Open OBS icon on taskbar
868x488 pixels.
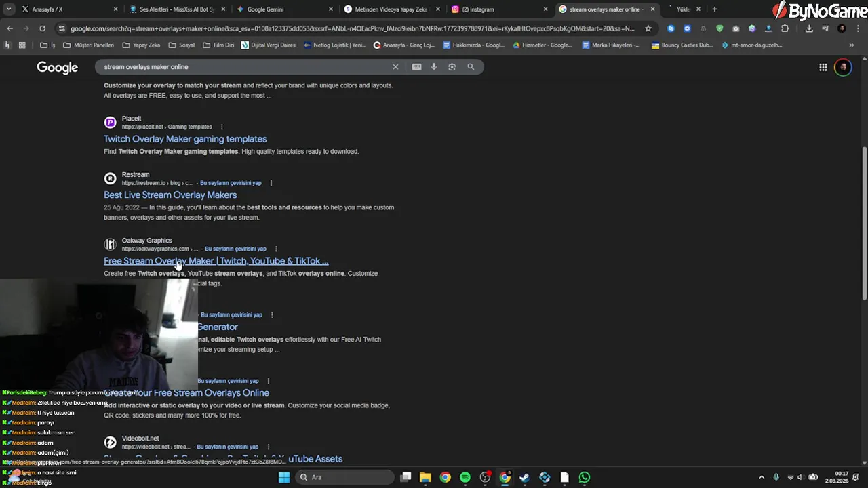(485, 477)
